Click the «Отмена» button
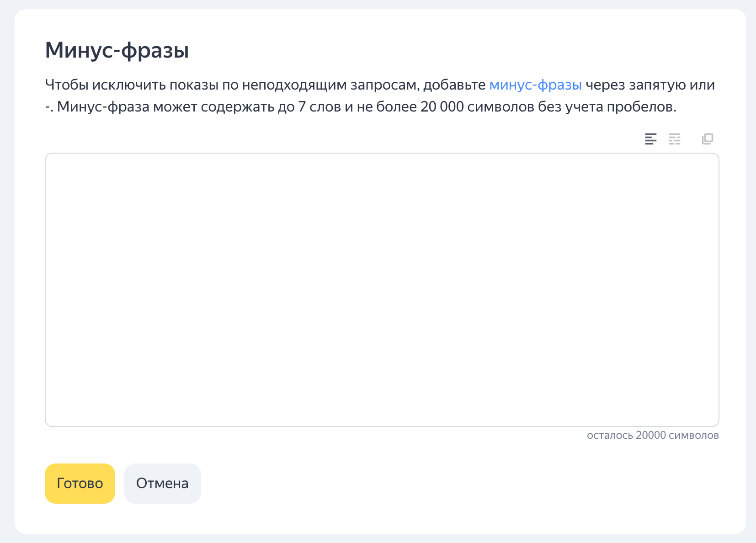This screenshot has width=756, height=543. [162, 484]
